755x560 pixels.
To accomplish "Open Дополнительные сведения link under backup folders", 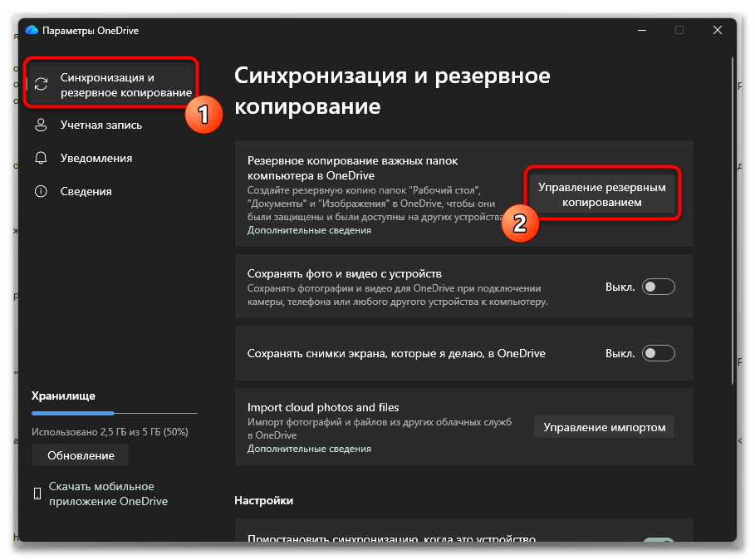I will click(x=309, y=230).
